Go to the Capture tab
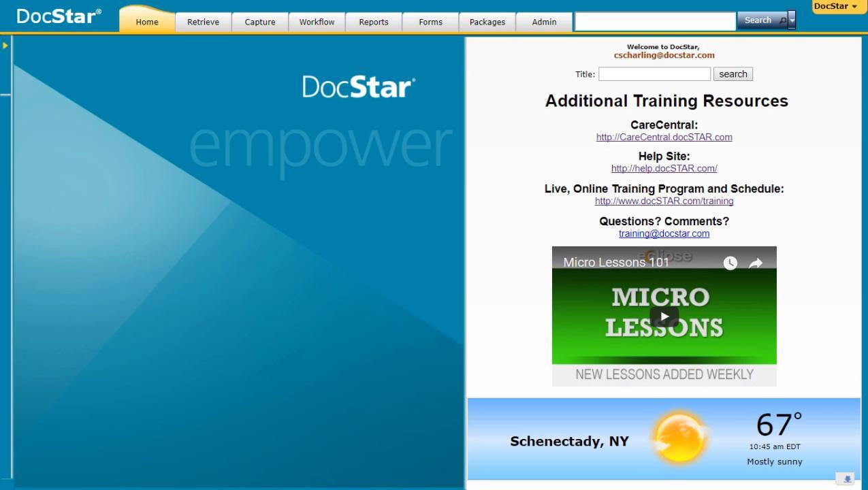Viewport: 868px width, 490px height. 259,22
